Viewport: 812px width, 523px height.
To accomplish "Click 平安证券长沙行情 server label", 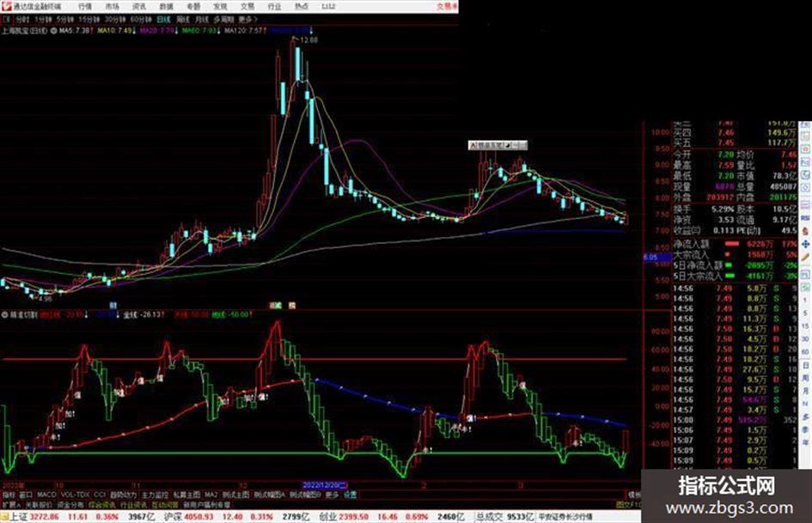I will coord(565,517).
